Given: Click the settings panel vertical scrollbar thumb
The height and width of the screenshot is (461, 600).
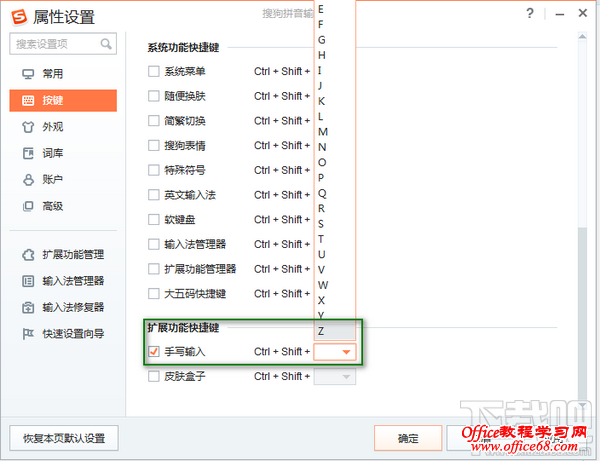Looking at the screenshot, I should pyautogui.click(x=582, y=312).
